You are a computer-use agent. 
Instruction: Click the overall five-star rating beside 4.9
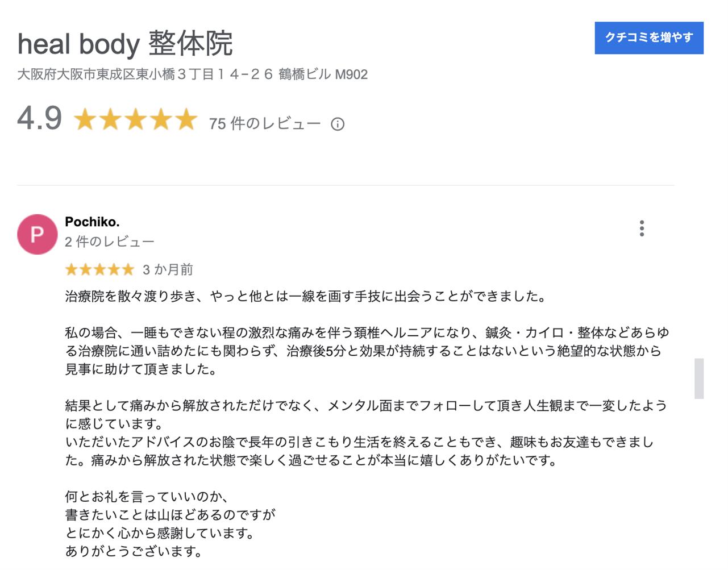[x=135, y=120]
